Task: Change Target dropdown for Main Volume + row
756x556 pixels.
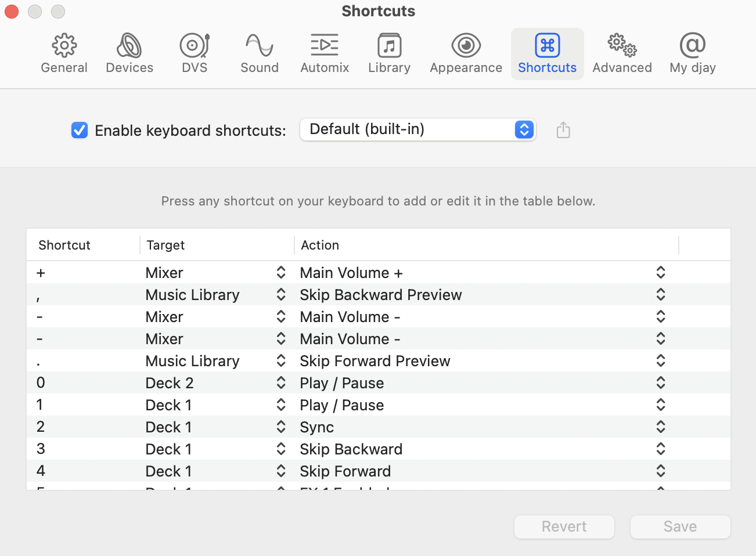Action: point(280,272)
